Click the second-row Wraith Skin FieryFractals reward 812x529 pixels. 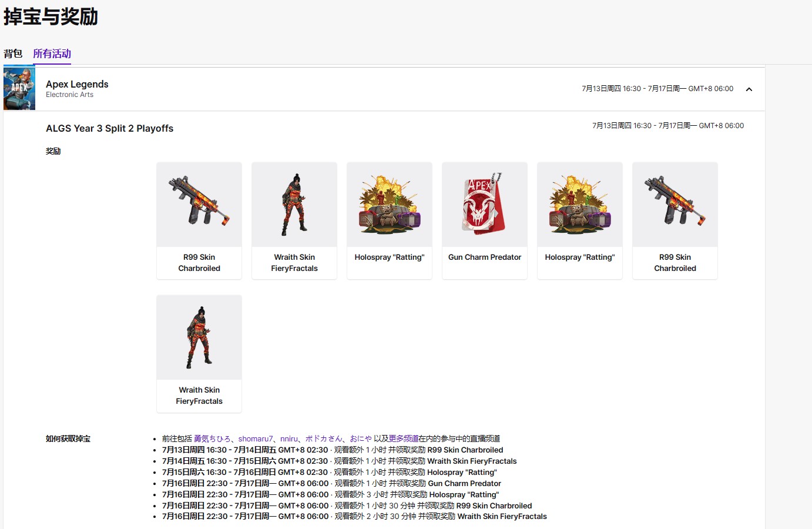pos(199,337)
